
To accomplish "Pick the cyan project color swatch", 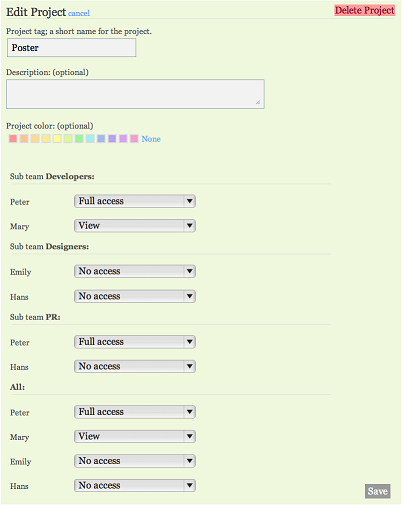I will tap(90, 139).
